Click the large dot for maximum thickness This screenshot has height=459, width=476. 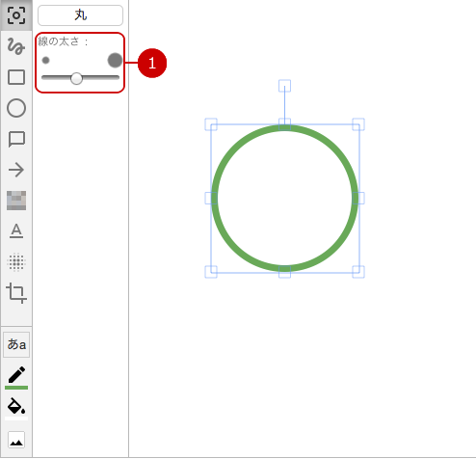click(x=115, y=60)
